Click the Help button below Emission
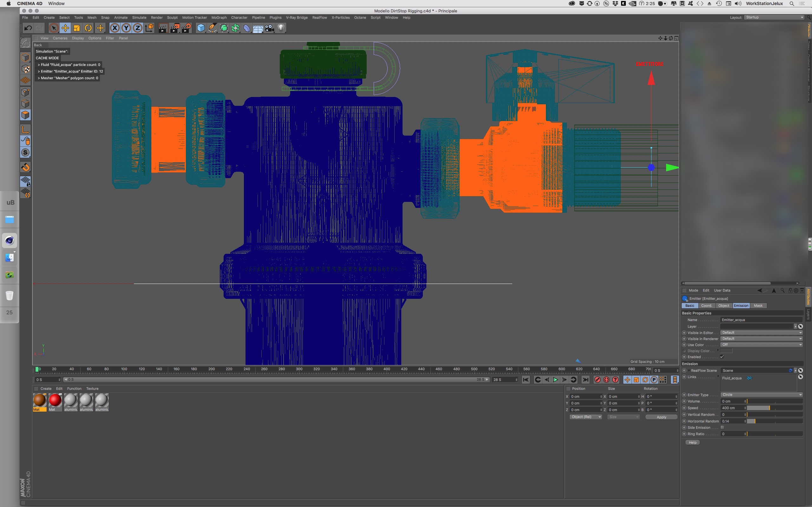The width and height of the screenshot is (812, 507). click(x=692, y=442)
